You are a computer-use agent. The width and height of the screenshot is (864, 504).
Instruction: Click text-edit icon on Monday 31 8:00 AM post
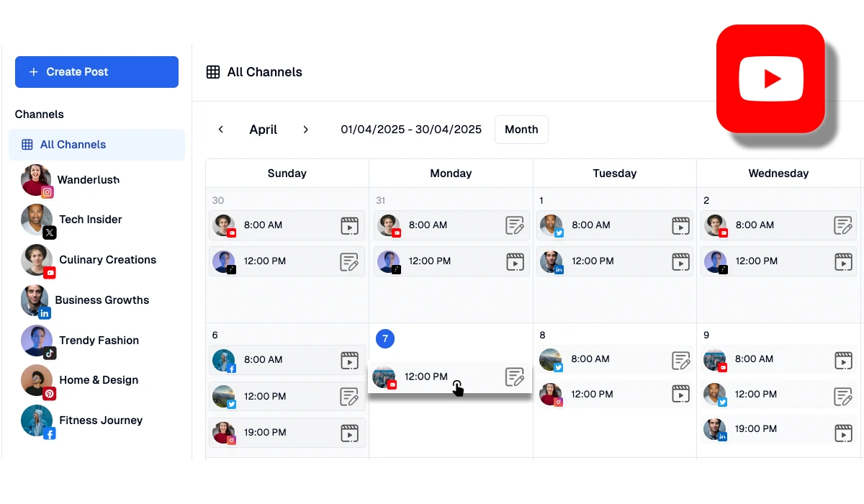coord(514,225)
